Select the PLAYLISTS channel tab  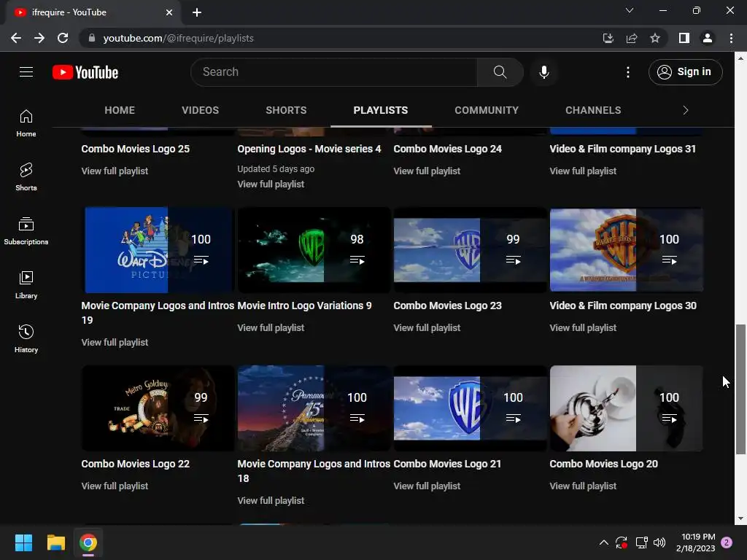tap(381, 111)
